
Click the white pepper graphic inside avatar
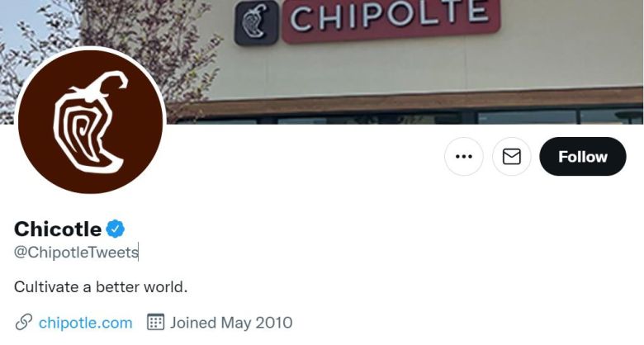click(91, 122)
